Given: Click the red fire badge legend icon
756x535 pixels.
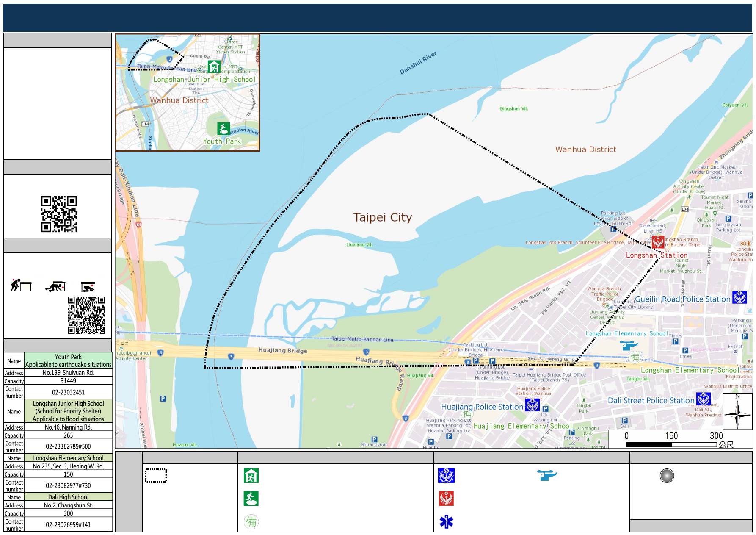Looking at the screenshot, I should [446, 499].
